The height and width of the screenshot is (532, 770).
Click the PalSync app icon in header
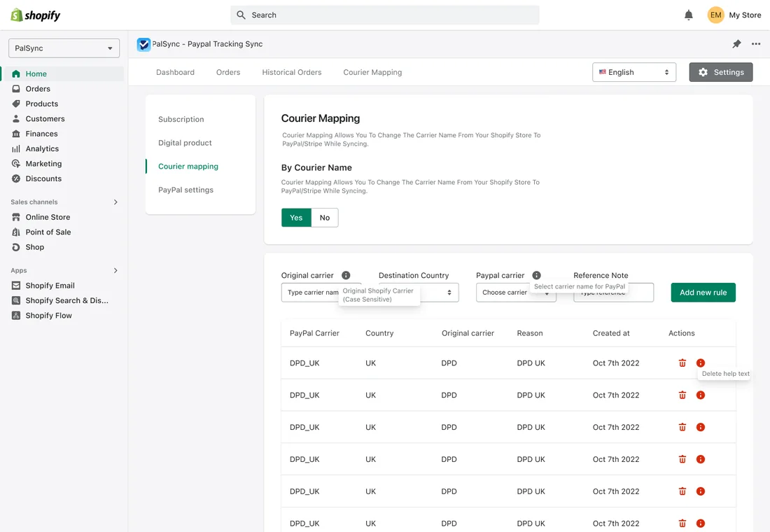click(x=143, y=44)
